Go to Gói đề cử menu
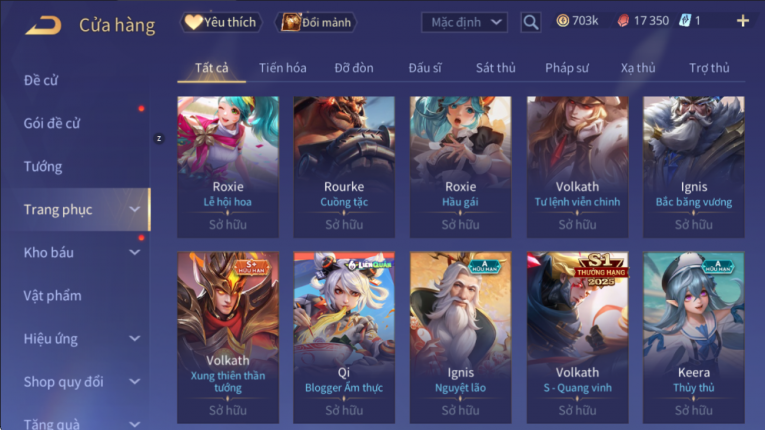Screen dimensions: 765x430 (x=52, y=123)
